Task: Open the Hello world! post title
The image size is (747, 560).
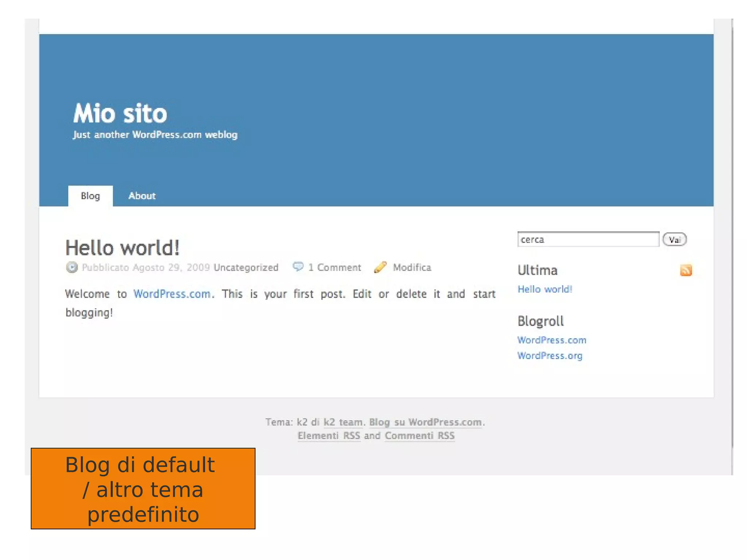Action: pyautogui.click(x=123, y=248)
